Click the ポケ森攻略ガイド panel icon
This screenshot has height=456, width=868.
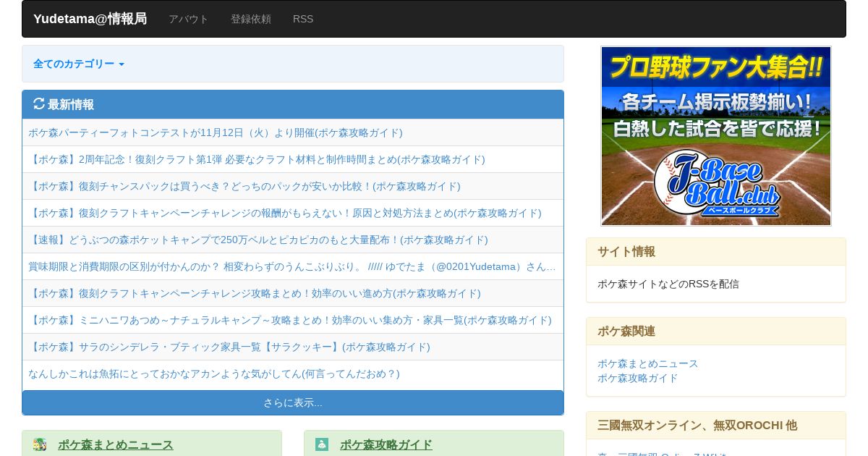[x=322, y=444]
